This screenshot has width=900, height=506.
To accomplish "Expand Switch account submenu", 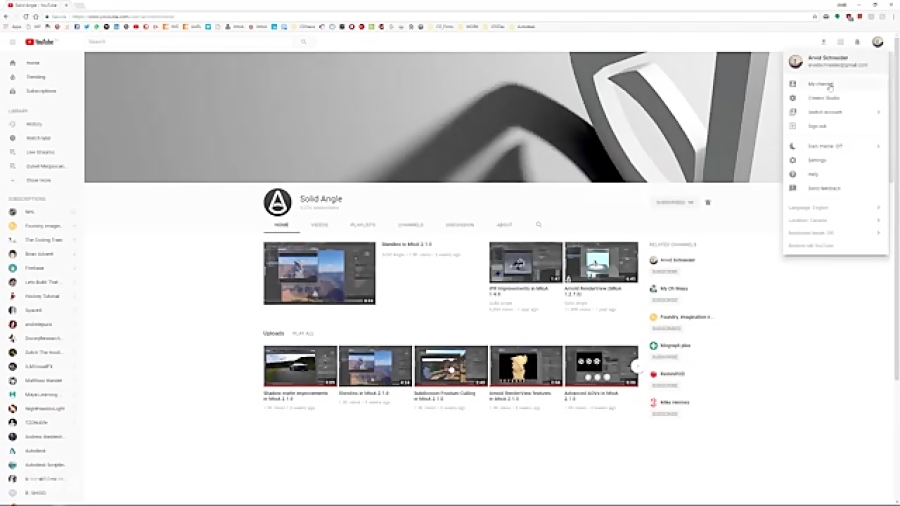I will click(x=832, y=112).
